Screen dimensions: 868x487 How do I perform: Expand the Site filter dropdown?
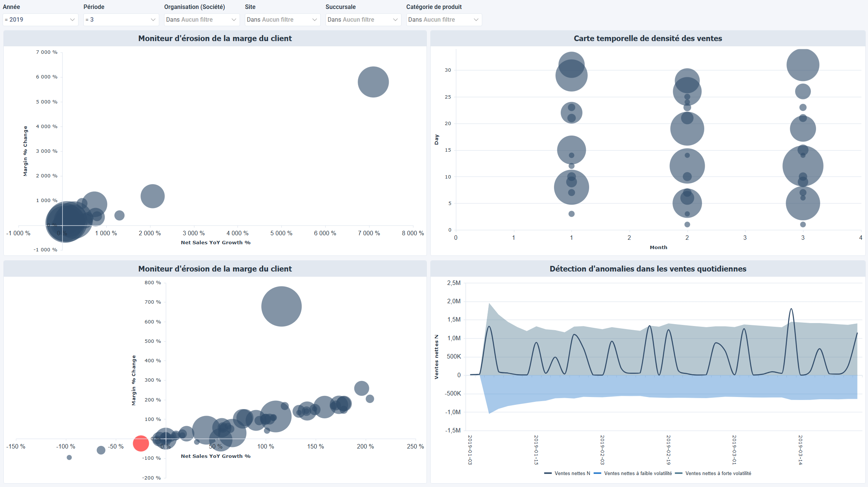pyautogui.click(x=314, y=19)
